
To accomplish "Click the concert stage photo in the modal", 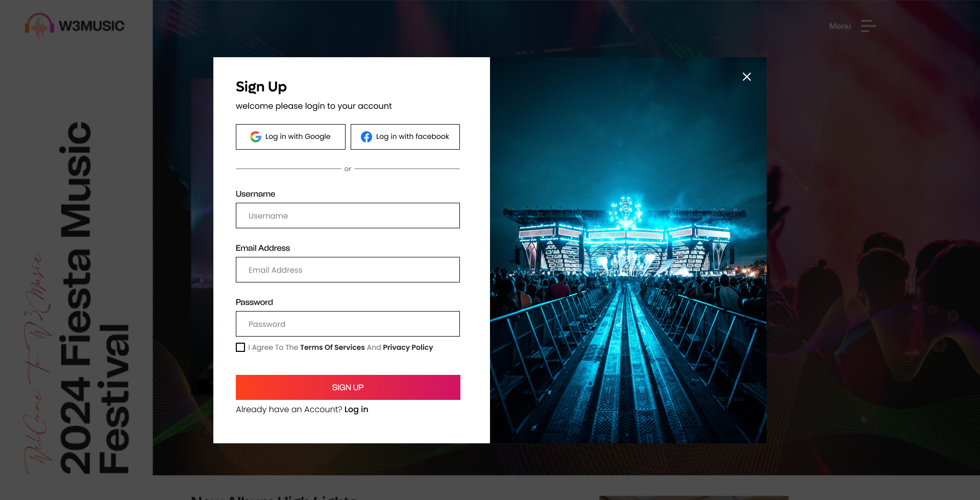I will coord(628,250).
